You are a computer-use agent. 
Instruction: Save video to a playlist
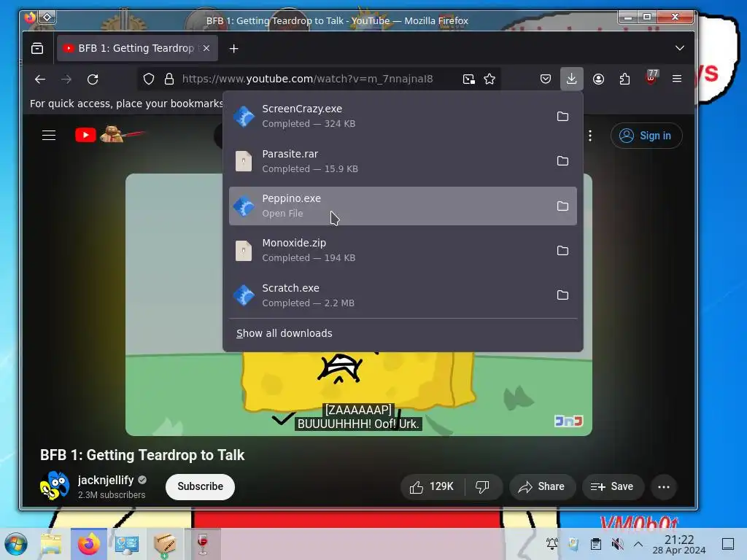point(613,486)
